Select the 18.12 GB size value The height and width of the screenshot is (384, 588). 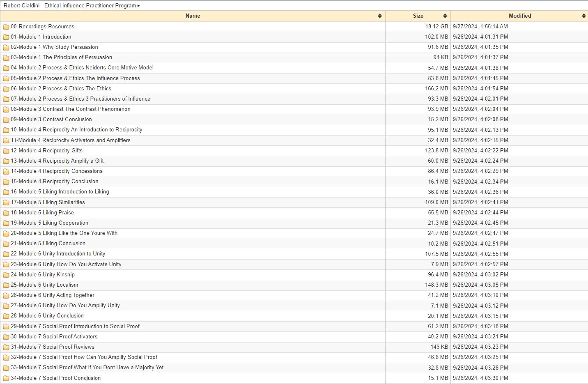pos(436,27)
